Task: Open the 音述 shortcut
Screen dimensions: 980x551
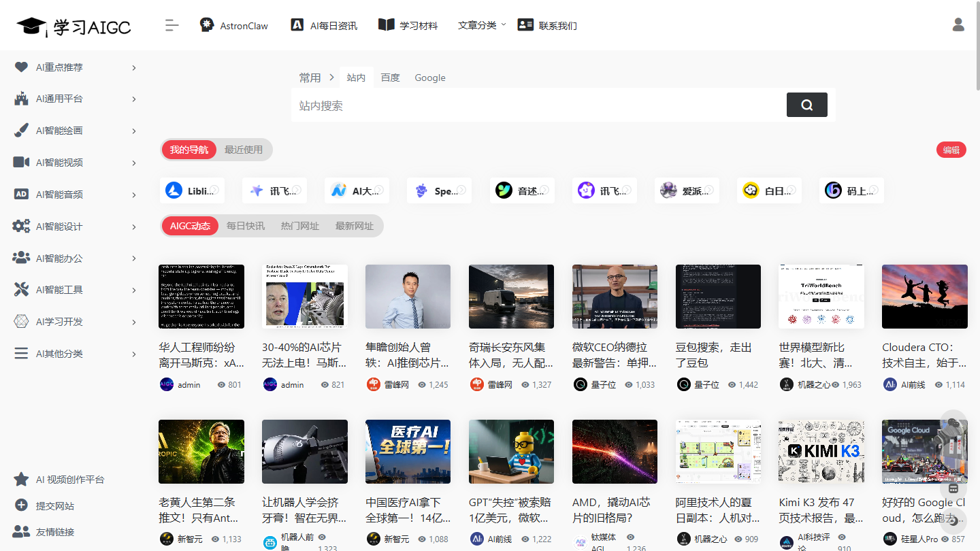Action: [522, 190]
